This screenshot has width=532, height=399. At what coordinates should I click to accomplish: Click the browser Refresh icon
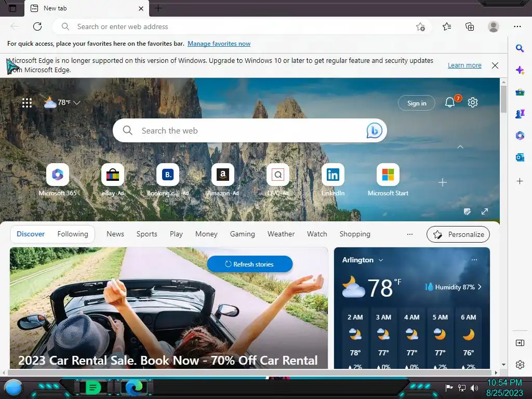(37, 26)
